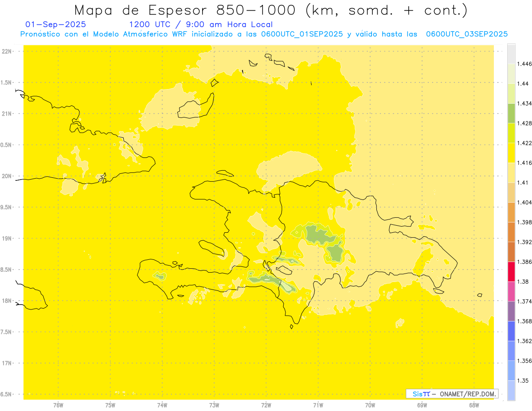Click the '21N' latitude label
This screenshot has height=411, width=532.
(x=7, y=114)
